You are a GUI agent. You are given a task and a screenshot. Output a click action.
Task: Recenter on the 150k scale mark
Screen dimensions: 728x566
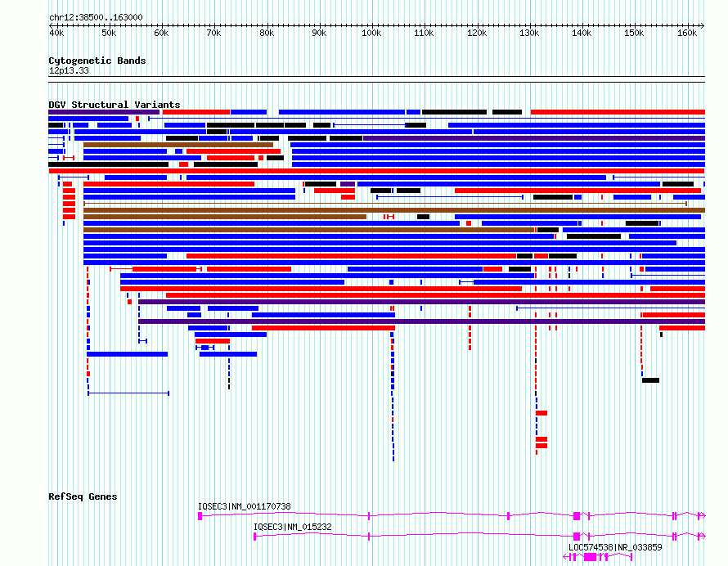634,33
